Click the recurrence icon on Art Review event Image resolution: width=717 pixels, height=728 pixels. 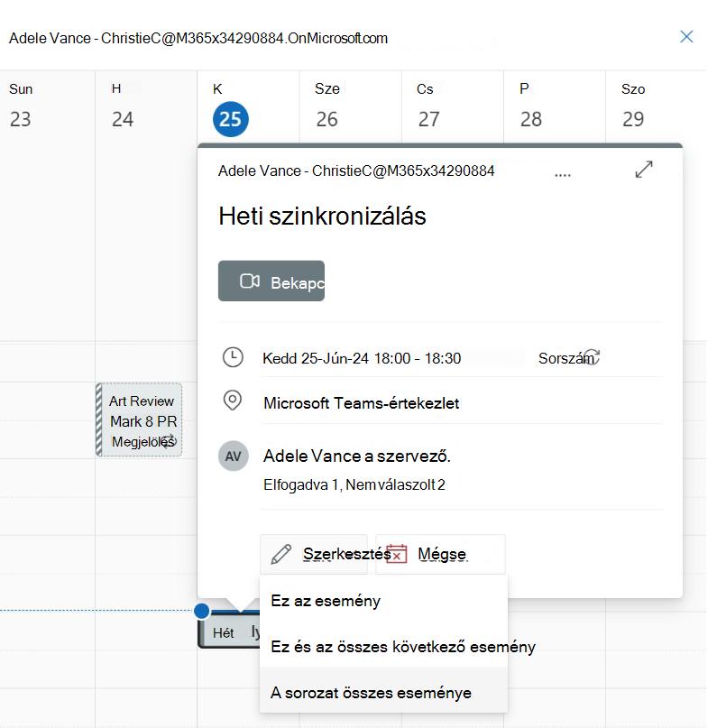tap(169, 440)
